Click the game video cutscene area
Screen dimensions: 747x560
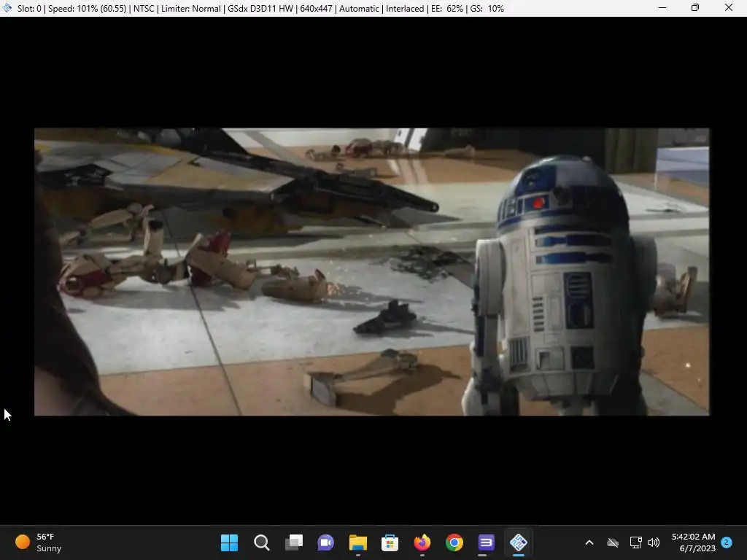pos(371,272)
